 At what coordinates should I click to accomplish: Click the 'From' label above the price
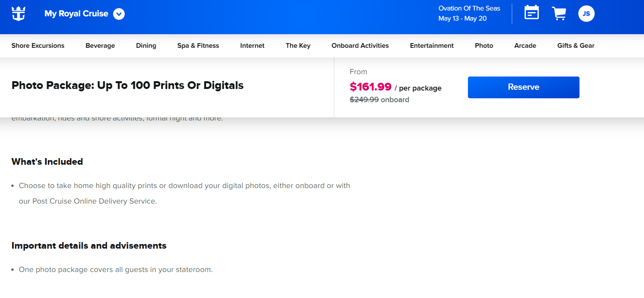358,72
